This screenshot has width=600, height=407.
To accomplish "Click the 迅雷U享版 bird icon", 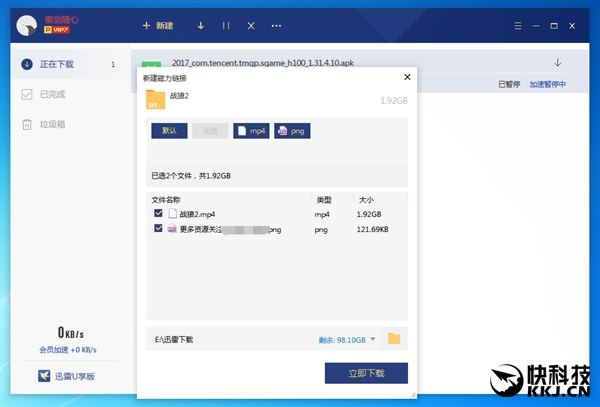I will point(44,376).
